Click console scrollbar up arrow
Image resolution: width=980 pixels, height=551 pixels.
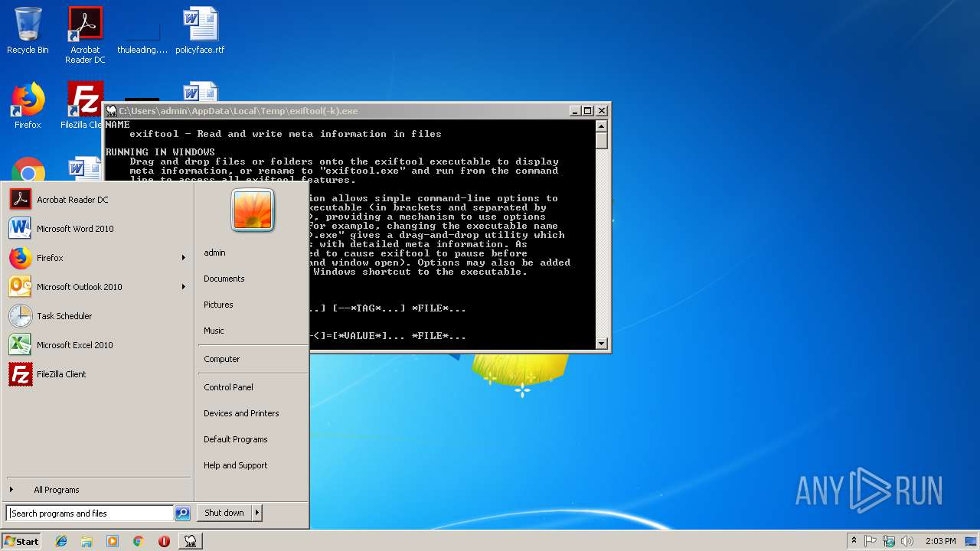click(x=602, y=126)
